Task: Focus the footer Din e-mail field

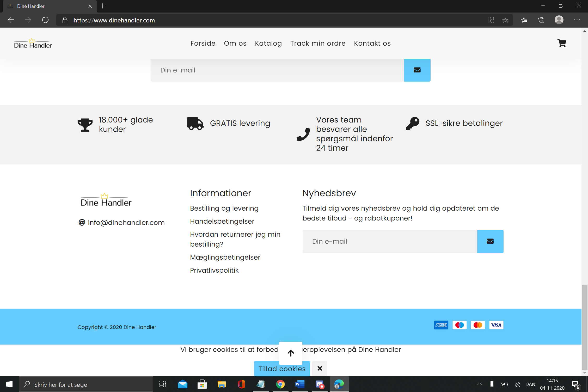Action: click(x=390, y=241)
